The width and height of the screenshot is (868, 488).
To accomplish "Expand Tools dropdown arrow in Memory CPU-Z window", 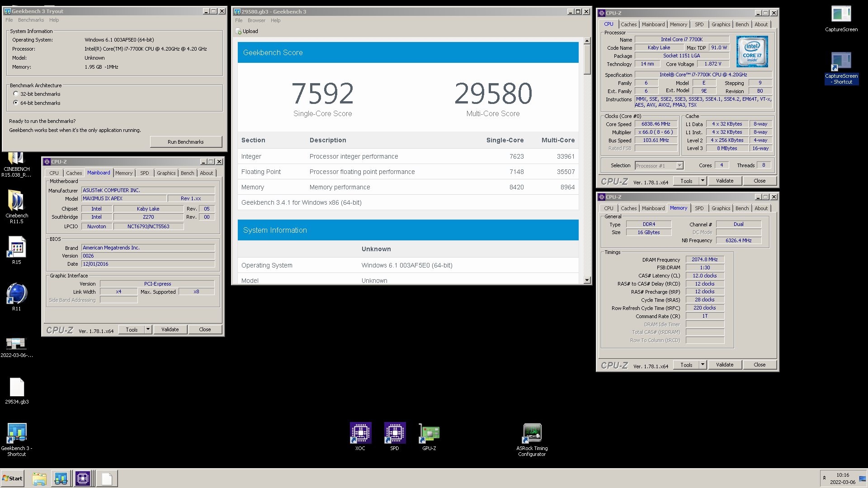I will coord(703,365).
